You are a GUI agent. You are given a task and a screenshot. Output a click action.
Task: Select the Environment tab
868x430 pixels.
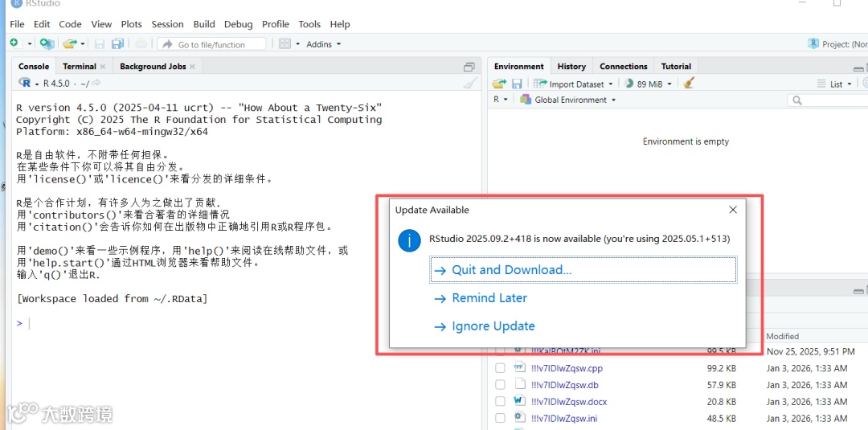(519, 66)
